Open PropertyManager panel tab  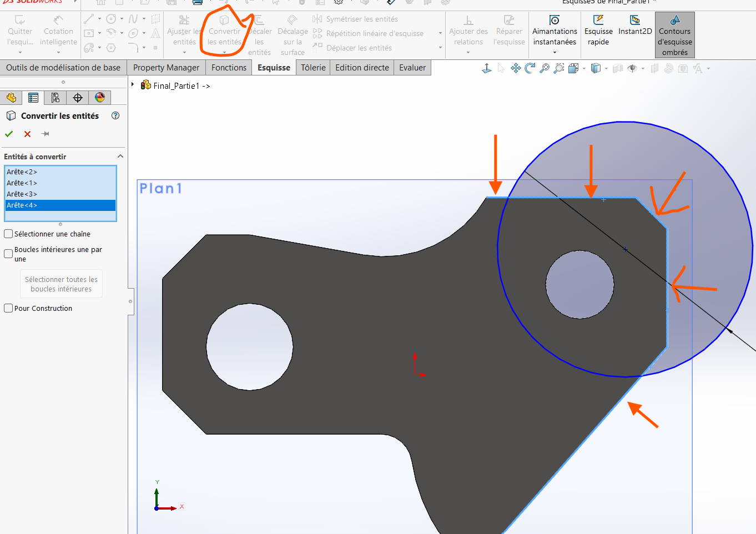[x=33, y=98]
